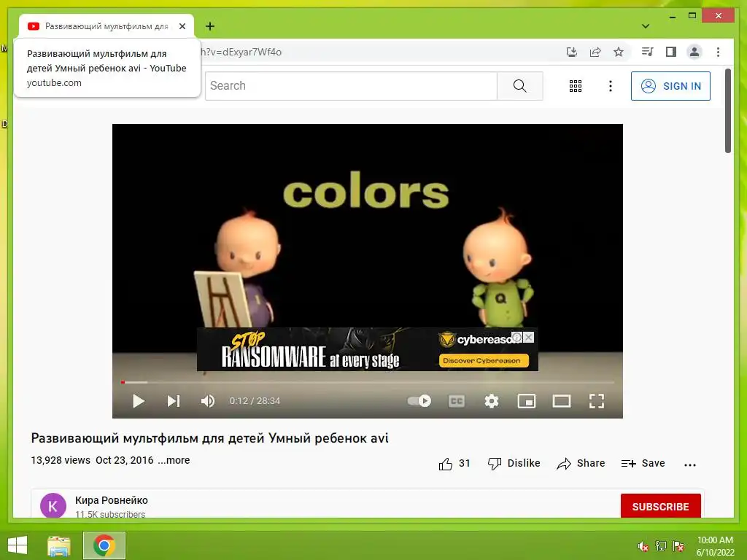Open YouTube apps grid

[576, 86]
